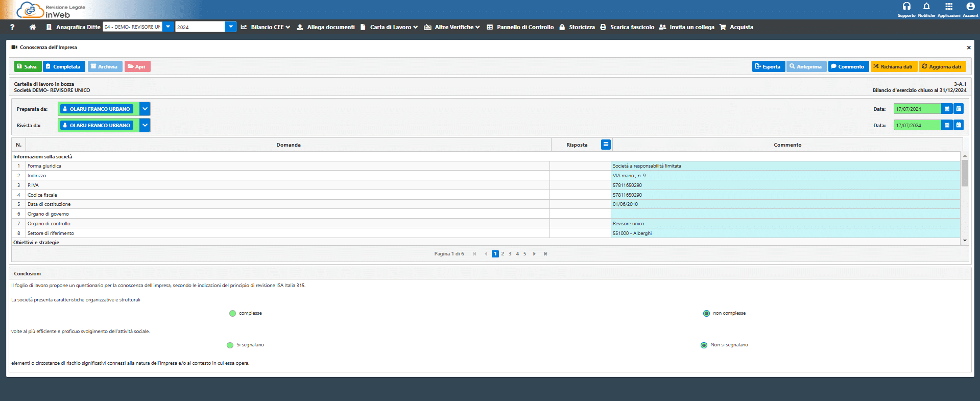Open the Carta di Lavoro menu
This screenshot has width=980, height=401.
(389, 27)
